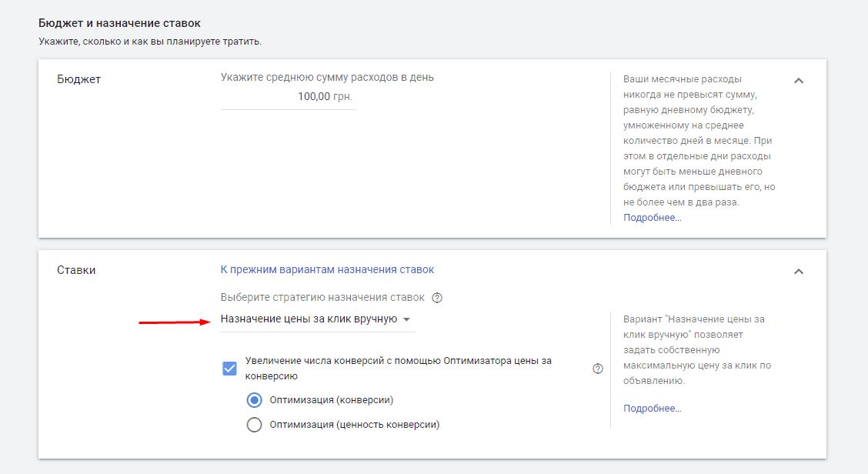Open "Подробнее..." link in budget explanation
The height and width of the screenshot is (474, 868).
click(x=653, y=217)
